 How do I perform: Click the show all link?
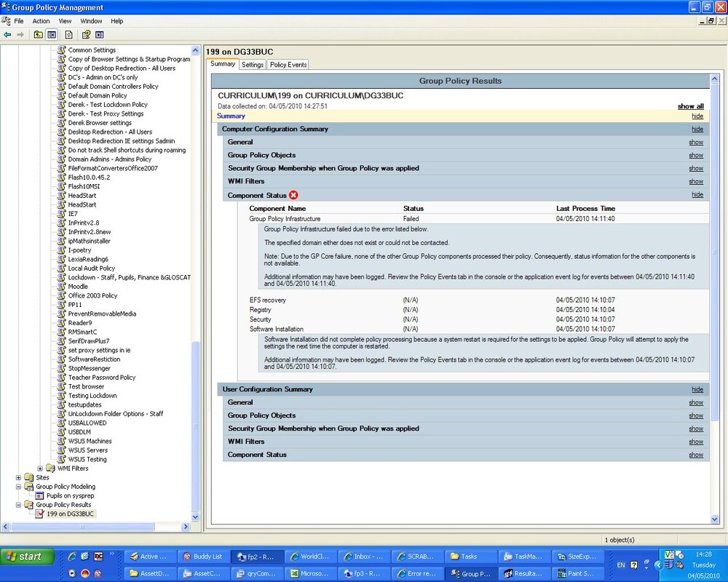pos(690,106)
